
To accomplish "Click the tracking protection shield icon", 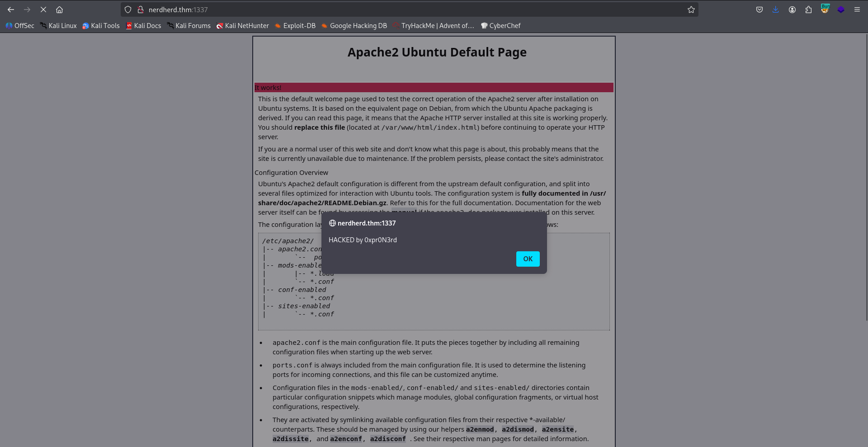I will [x=128, y=9].
